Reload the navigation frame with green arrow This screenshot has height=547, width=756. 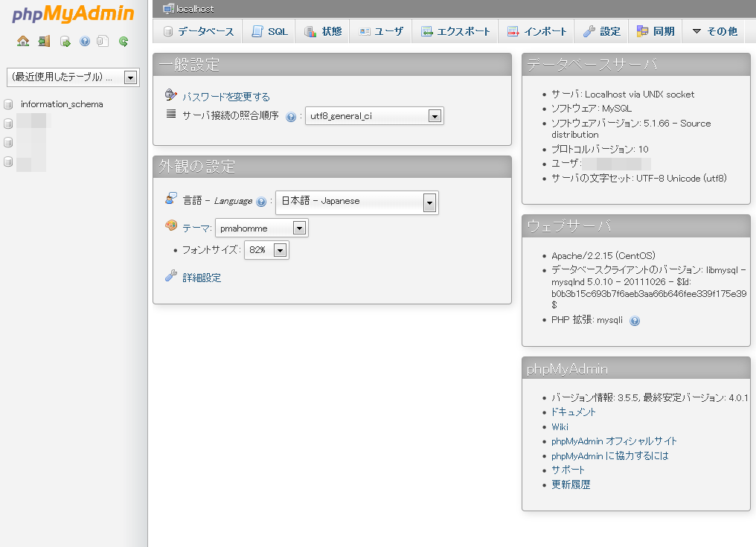124,42
